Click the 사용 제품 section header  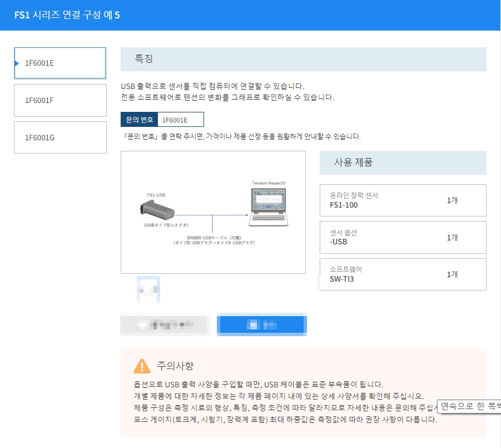[403, 163]
